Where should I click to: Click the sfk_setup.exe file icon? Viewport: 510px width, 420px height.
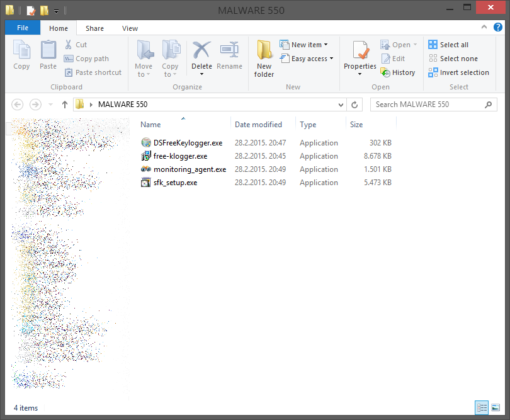146,182
